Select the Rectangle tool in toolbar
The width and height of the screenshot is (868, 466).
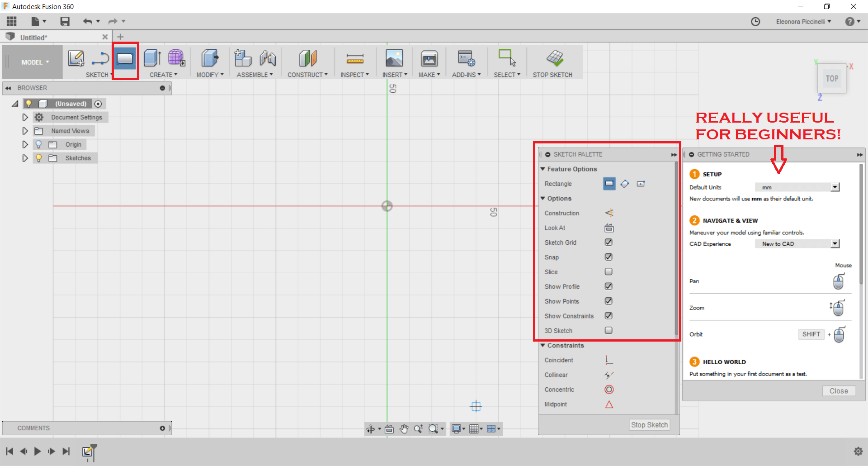click(125, 58)
